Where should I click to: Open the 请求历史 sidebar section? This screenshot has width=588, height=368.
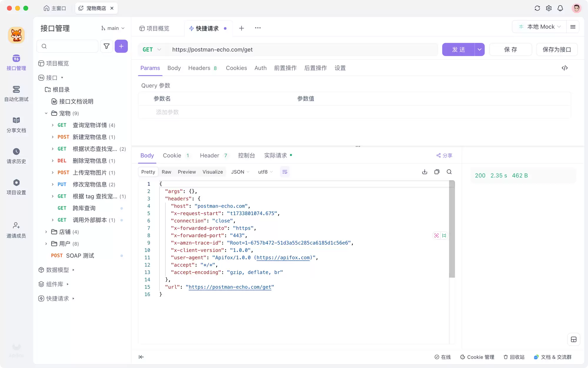tap(16, 156)
